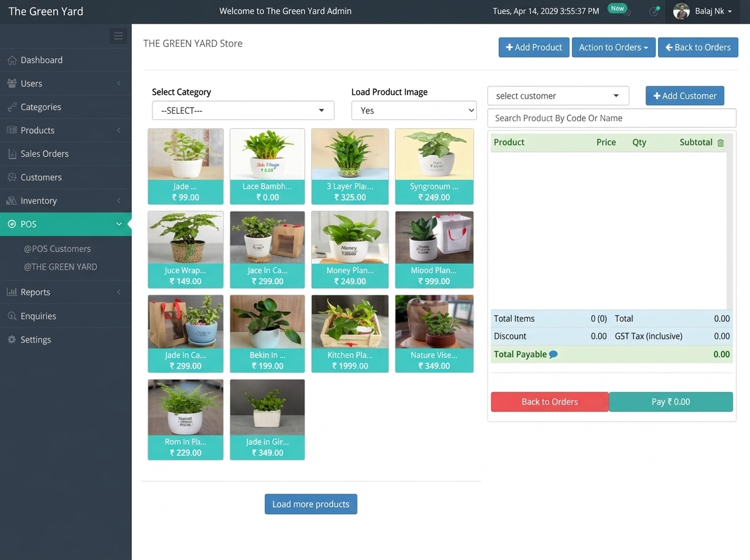Toggle the sidebar hamburger menu icon
750x560 pixels.
pos(118,36)
